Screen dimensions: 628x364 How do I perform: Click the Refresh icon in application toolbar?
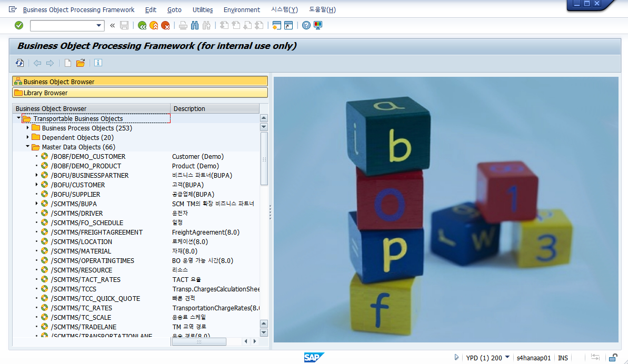19,63
